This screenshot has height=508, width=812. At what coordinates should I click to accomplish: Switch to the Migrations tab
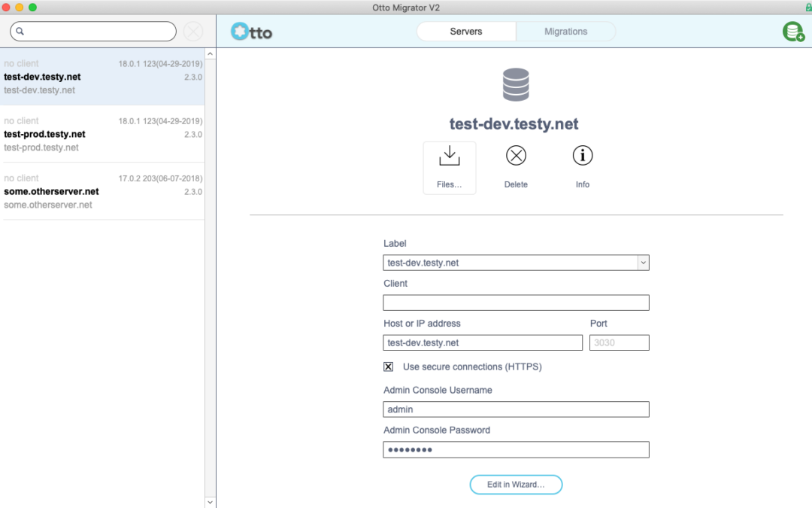[565, 32]
